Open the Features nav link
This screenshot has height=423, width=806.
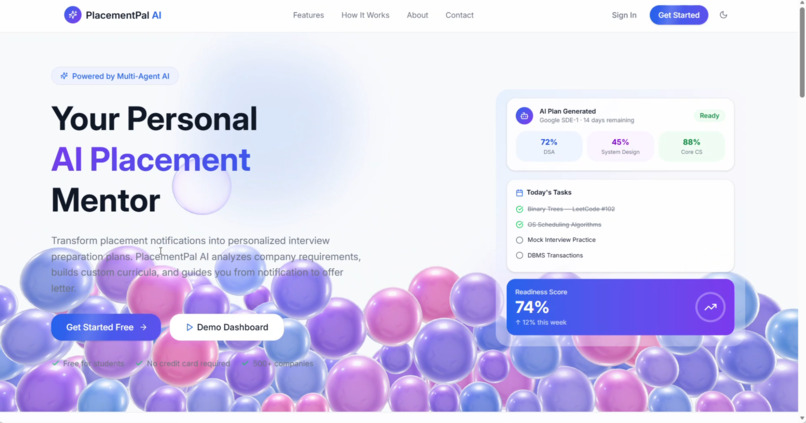(308, 15)
